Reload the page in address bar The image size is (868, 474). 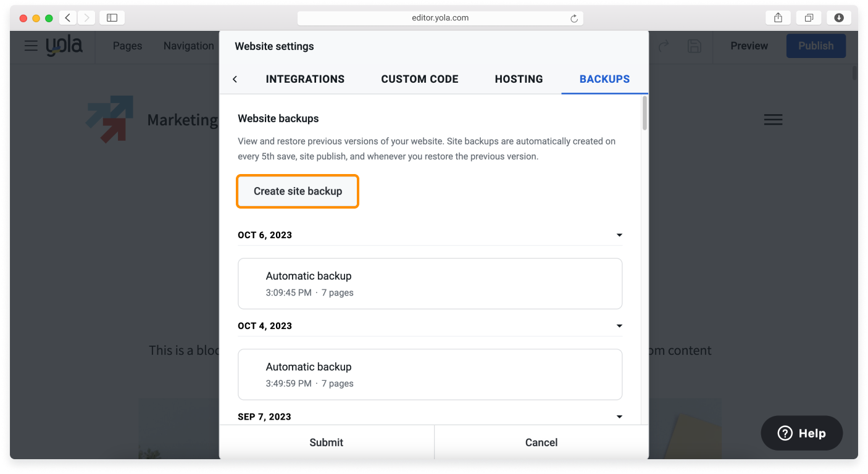574,19
